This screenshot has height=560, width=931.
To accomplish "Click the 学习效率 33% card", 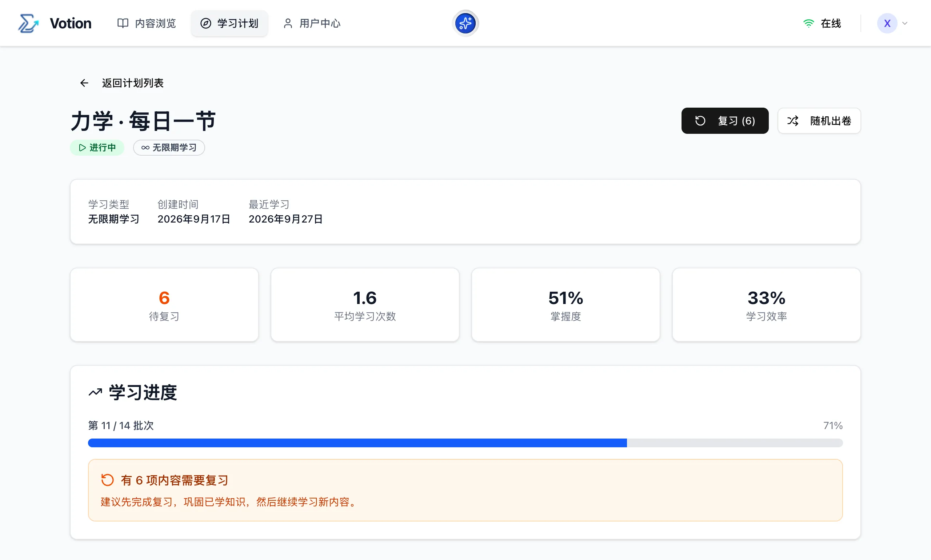I will (766, 305).
